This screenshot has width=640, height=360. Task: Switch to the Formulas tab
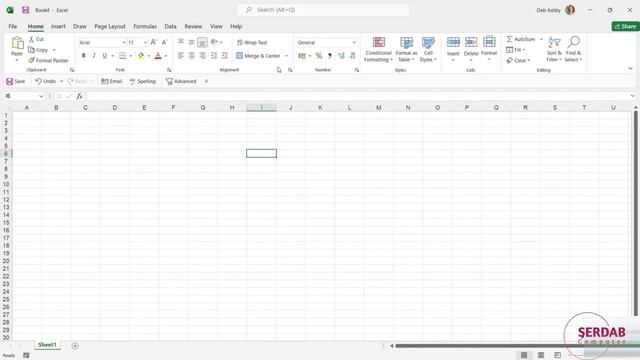point(145,26)
